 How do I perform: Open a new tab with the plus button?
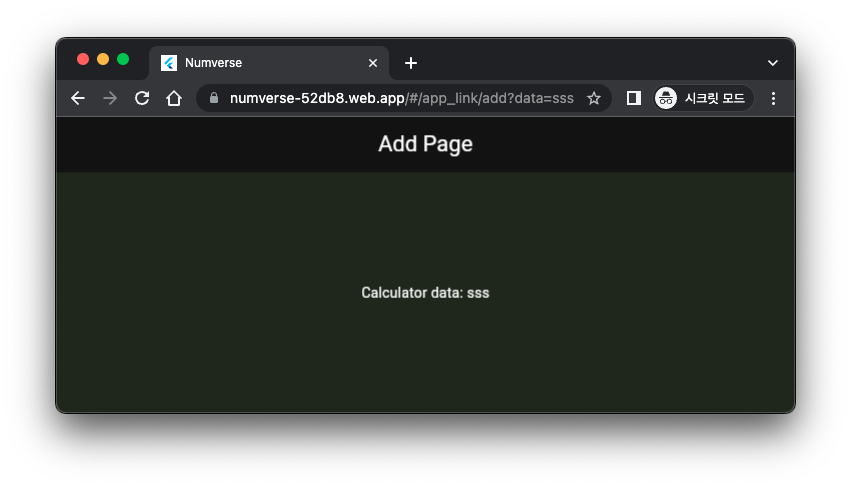coord(411,63)
